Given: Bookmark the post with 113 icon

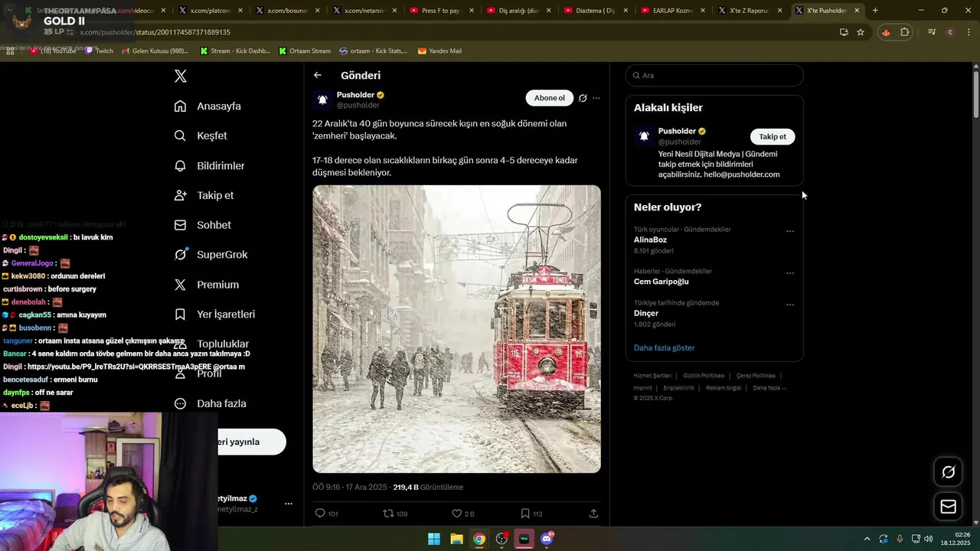Looking at the screenshot, I should 525,514.
